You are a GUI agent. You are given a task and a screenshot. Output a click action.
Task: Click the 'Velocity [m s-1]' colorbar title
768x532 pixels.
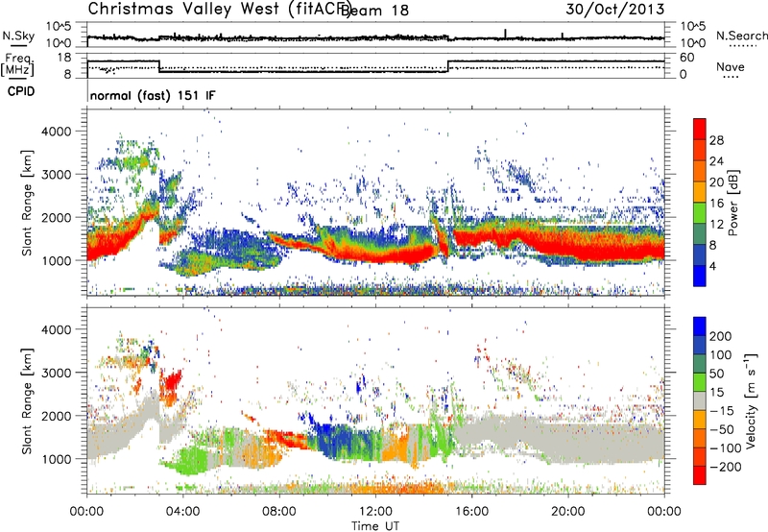751,400
